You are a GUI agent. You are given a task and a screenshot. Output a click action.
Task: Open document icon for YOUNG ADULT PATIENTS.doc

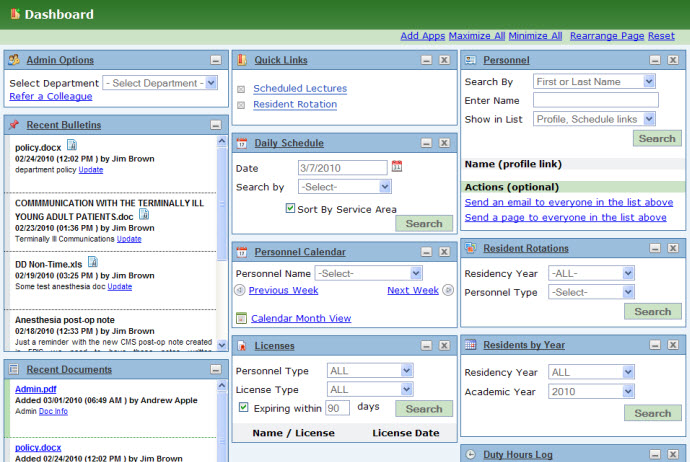(x=144, y=214)
